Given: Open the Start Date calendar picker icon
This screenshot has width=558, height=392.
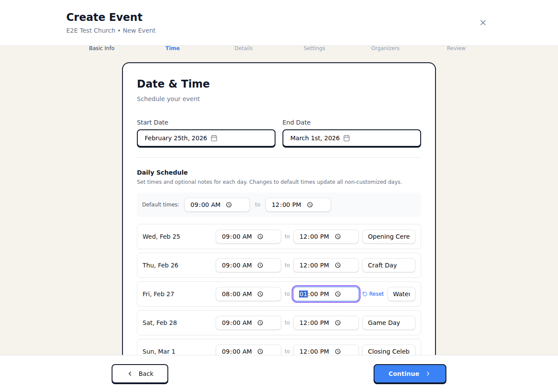Looking at the screenshot, I should coord(214,138).
